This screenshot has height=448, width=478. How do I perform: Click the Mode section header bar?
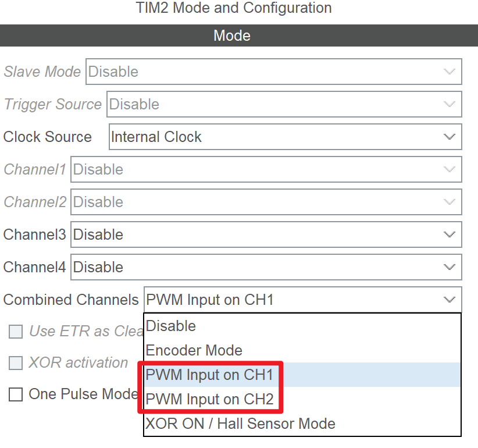tap(231, 35)
